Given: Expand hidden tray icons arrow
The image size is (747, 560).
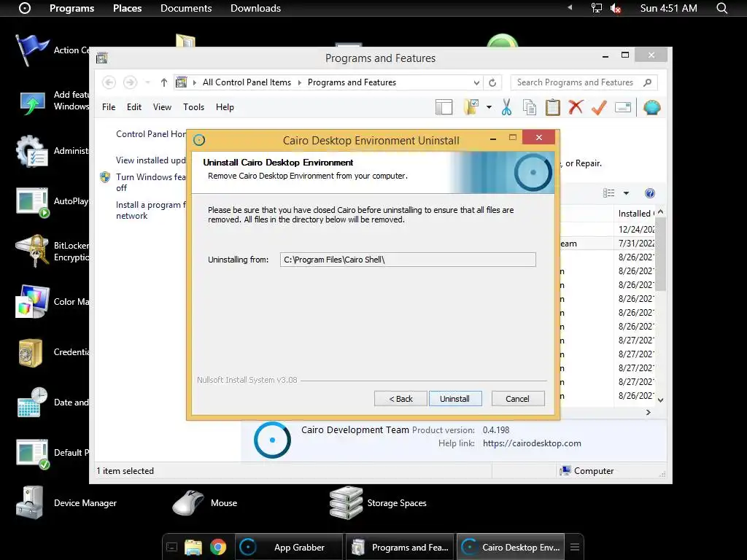Looking at the screenshot, I should pyautogui.click(x=570, y=7).
